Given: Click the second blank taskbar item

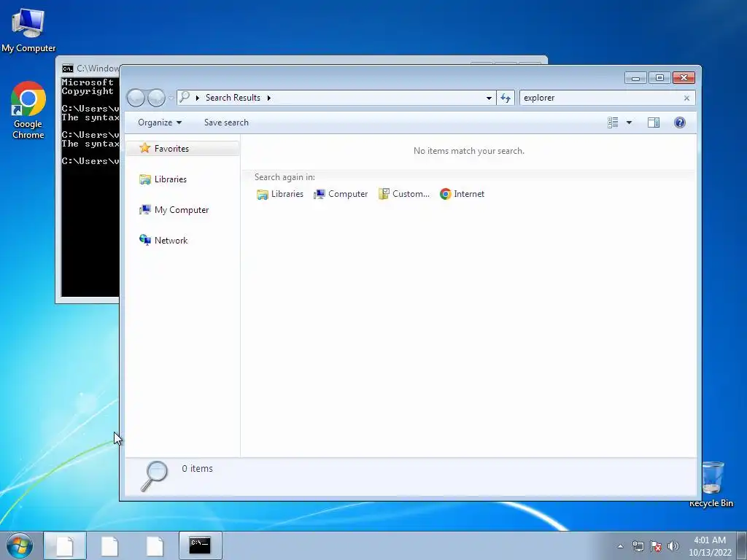Looking at the screenshot, I should [x=109, y=545].
